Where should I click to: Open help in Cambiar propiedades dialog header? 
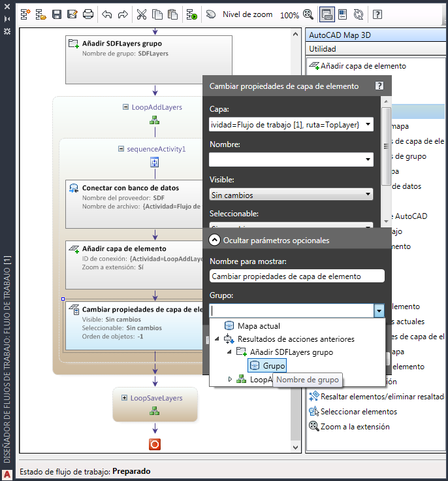[x=379, y=86]
